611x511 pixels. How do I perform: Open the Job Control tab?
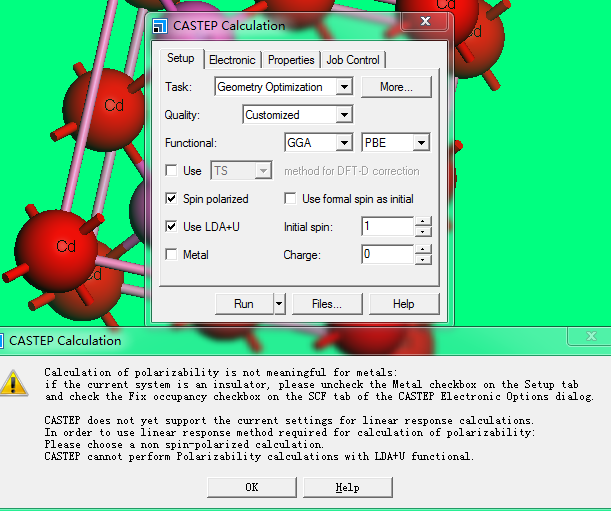[x=353, y=60]
